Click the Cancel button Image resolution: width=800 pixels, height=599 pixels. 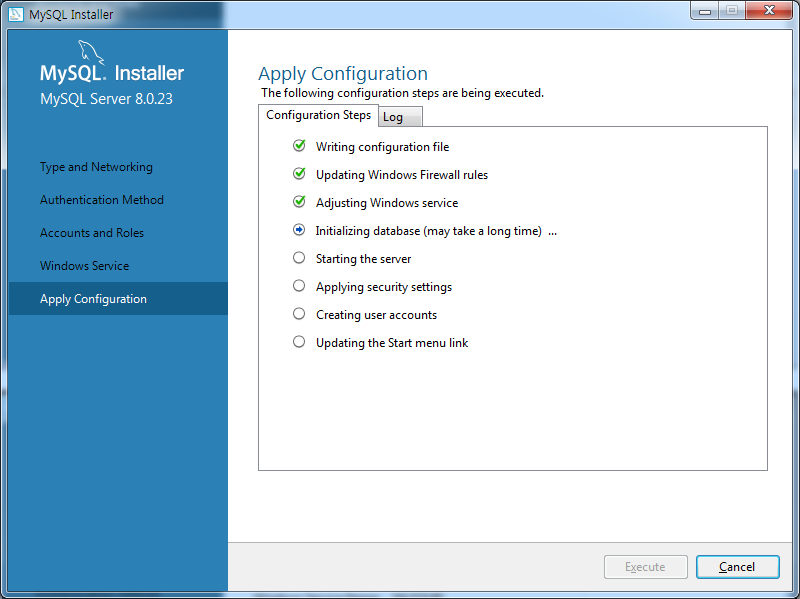click(737, 567)
